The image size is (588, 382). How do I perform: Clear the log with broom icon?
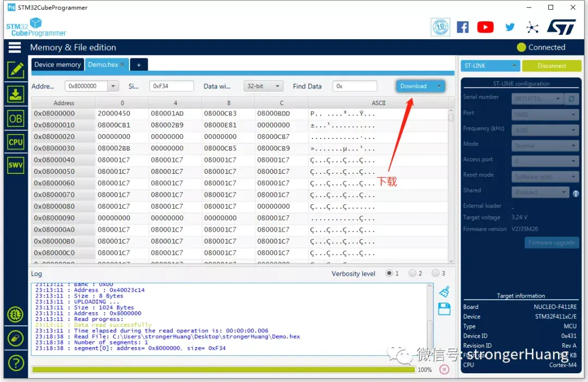click(444, 292)
